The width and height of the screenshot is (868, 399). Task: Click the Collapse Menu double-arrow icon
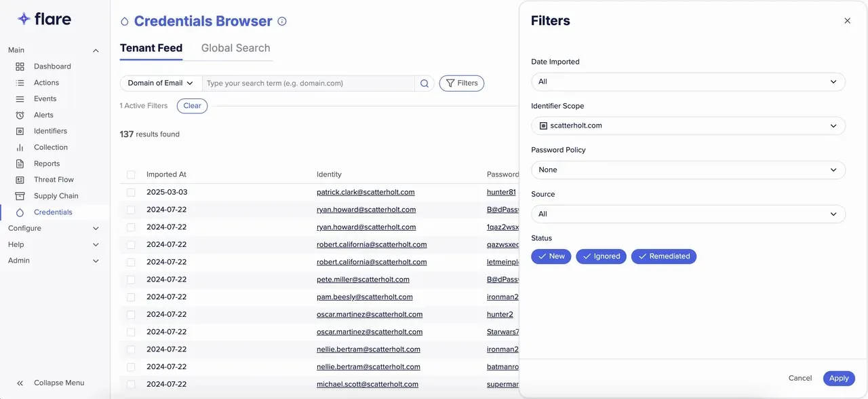pyautogui.click(x=20, y=383)
